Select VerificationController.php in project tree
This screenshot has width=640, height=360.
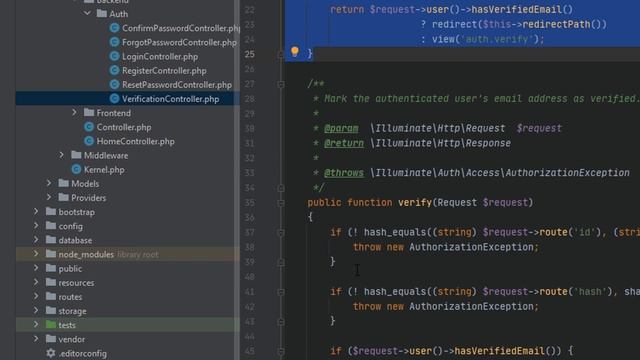[170, 99]
